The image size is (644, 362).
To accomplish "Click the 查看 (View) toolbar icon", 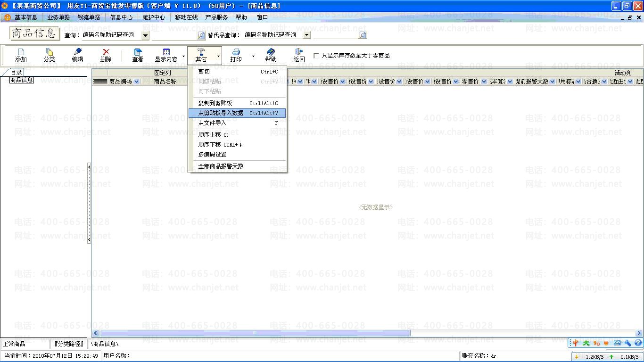I will 138,52.
